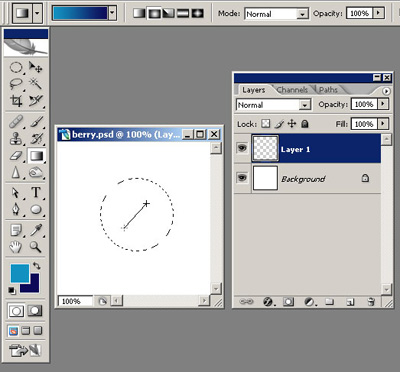Viewport: 400px width, 372px height.
Task: Delete layer with trash icon
Action: [x=371, y=302]
